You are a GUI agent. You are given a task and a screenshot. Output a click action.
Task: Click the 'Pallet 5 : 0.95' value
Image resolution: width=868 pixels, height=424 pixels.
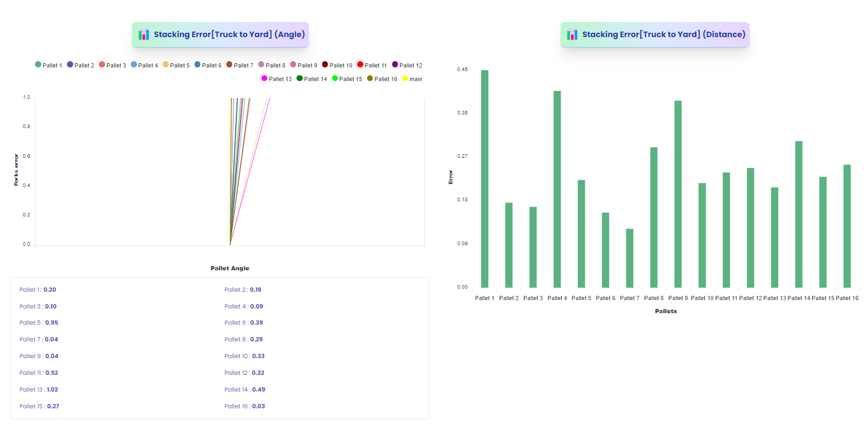pyautogui.click(x=39, y=323)
